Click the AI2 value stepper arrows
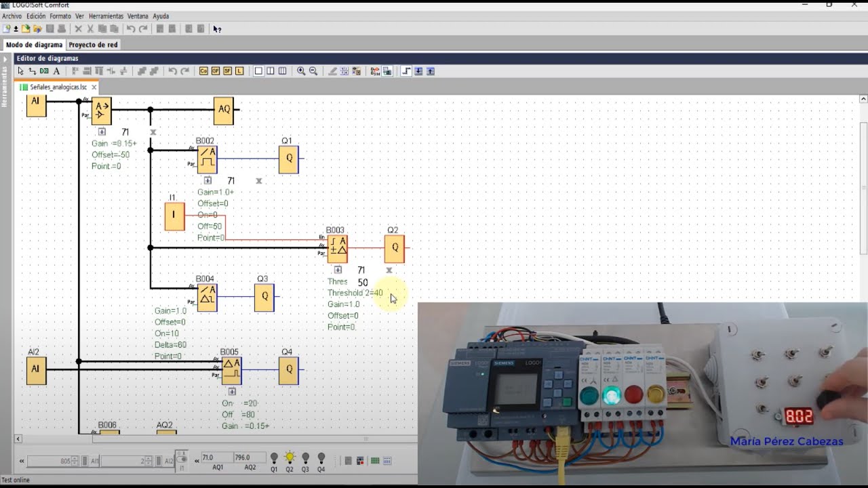This screenshot has width=868, height=488. tap(149, 461)
